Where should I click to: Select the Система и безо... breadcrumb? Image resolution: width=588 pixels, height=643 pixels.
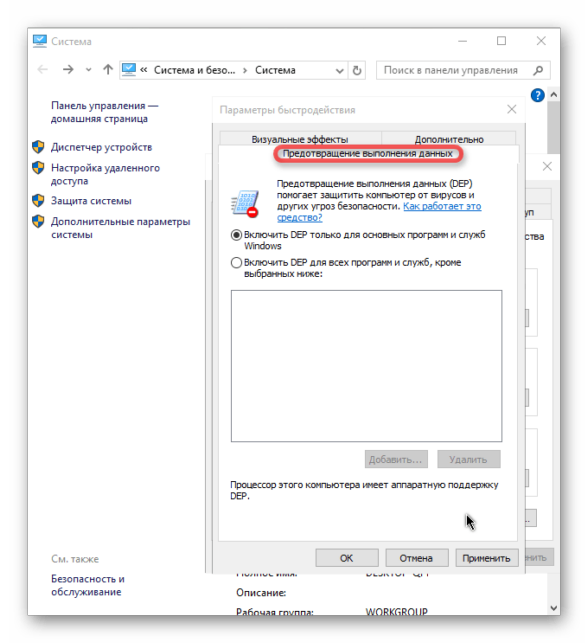(x=194, y=70)
